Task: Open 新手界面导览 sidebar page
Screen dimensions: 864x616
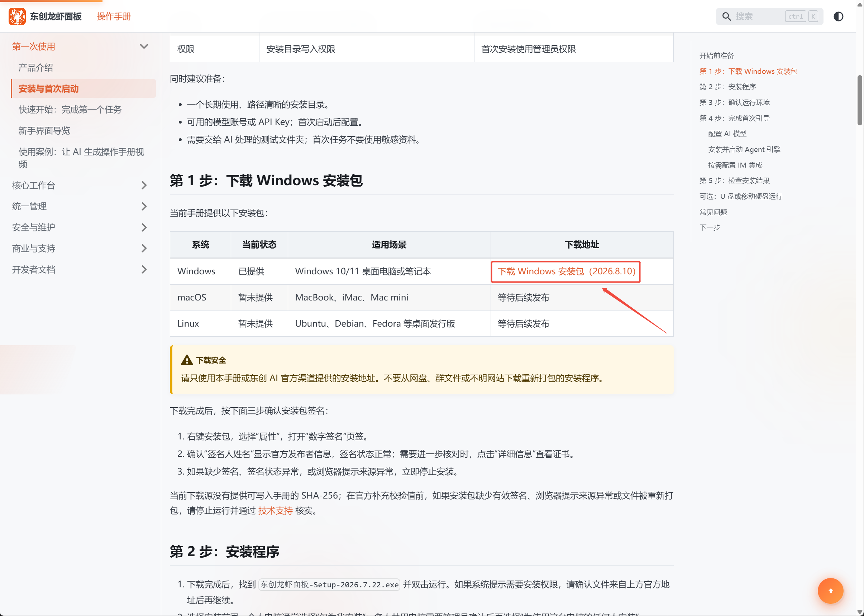Action: coord(44,130)
